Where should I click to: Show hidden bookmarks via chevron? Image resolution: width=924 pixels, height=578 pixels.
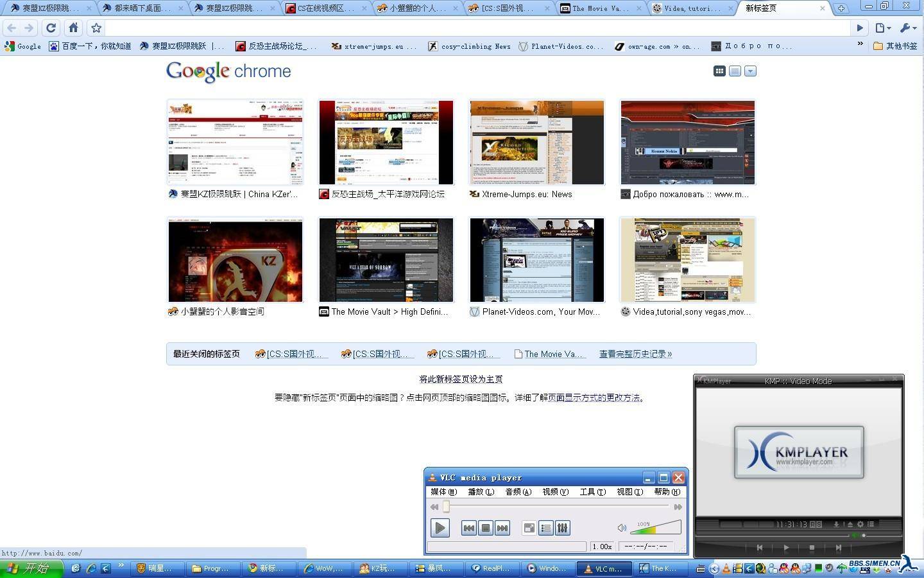tap(860, 44)
